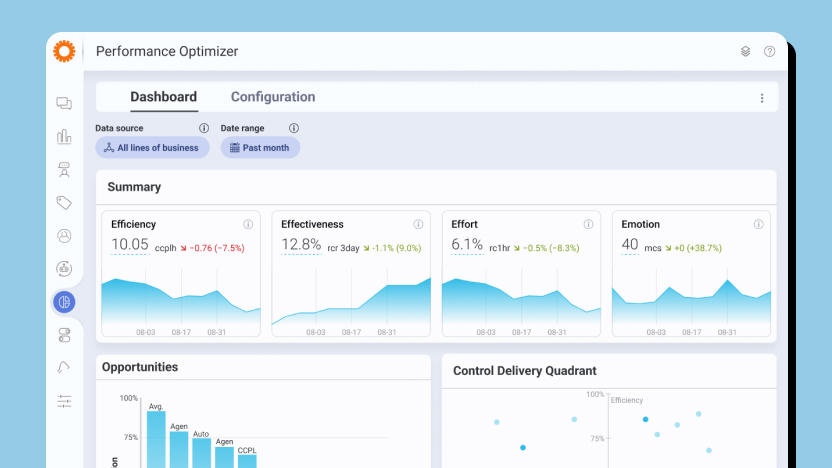The width and height of the screenshot is (832, 468).
Task: Click the Emotion trend area chart
Action: click(x=691, y=302)
